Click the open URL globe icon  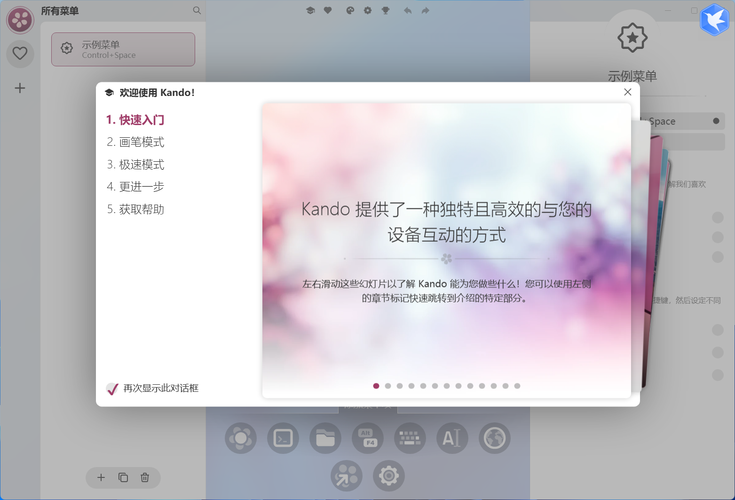coord(494,437)
